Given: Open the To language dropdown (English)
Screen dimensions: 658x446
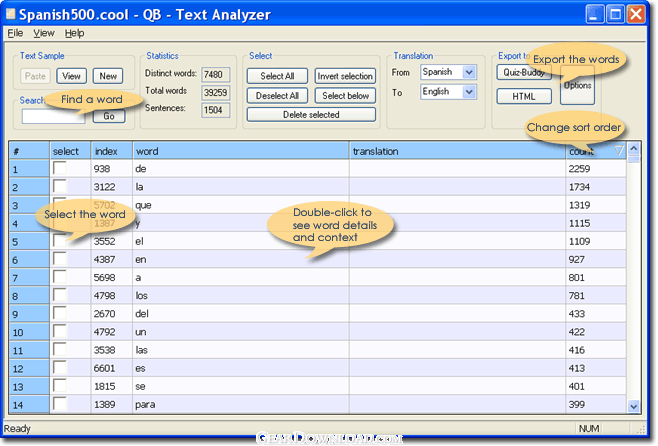Looking at the screenshot, I should click(x=448, y=91).
